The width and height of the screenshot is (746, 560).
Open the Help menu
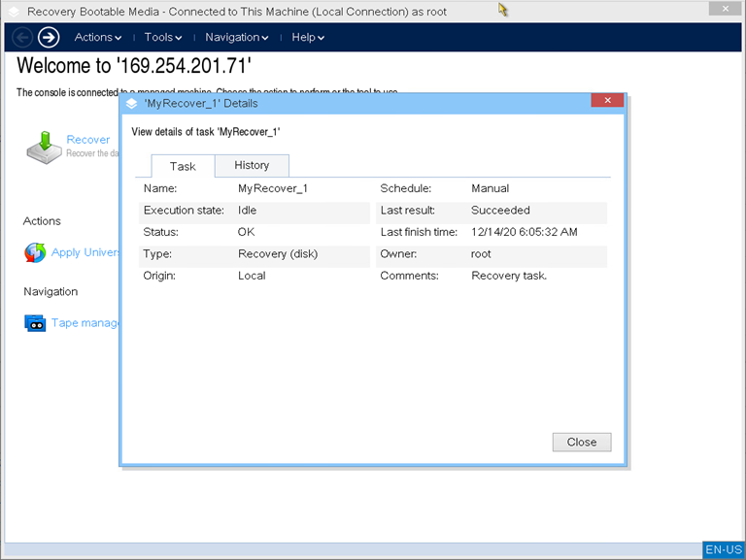tap(308, 37)
